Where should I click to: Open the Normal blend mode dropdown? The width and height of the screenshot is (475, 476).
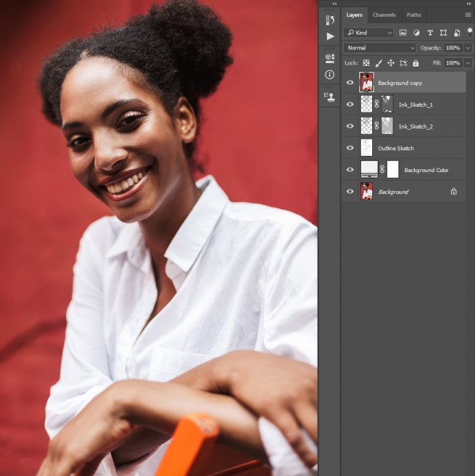380,48
